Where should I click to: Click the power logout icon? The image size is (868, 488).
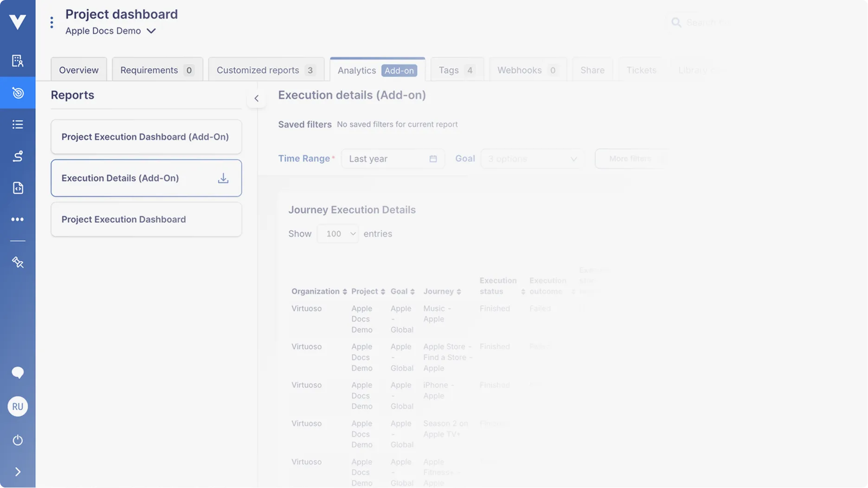[x=18, y=440]
